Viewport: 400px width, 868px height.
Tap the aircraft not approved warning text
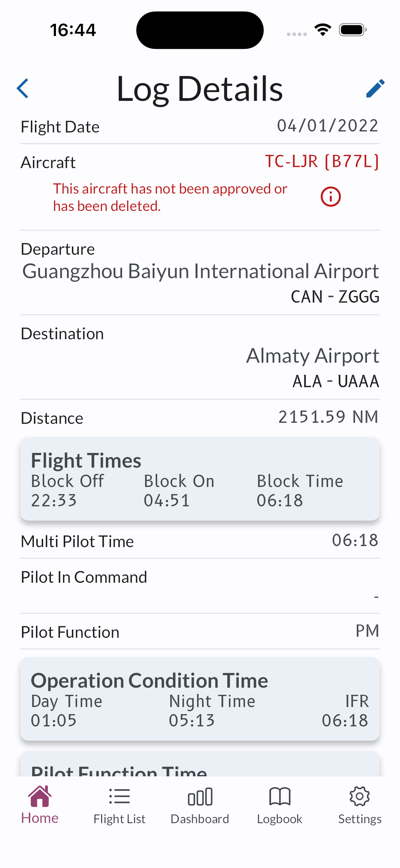pos(170,197)
